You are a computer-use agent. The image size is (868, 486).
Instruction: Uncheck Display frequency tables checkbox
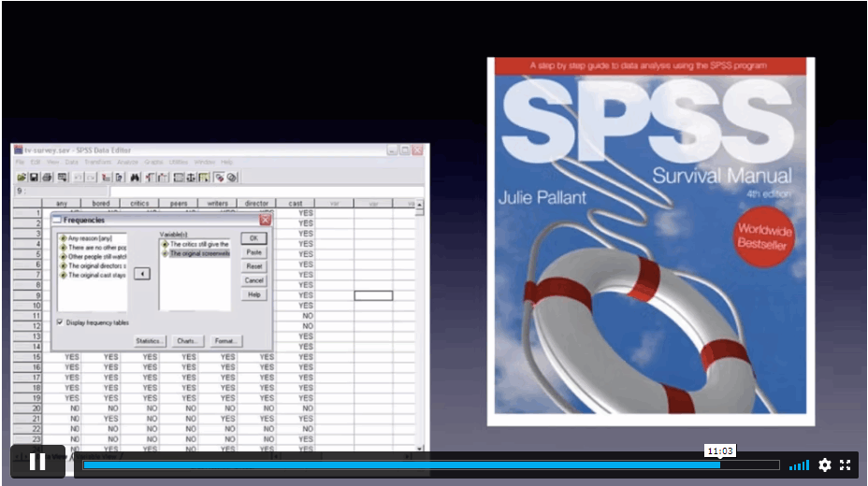coord(60,322)
